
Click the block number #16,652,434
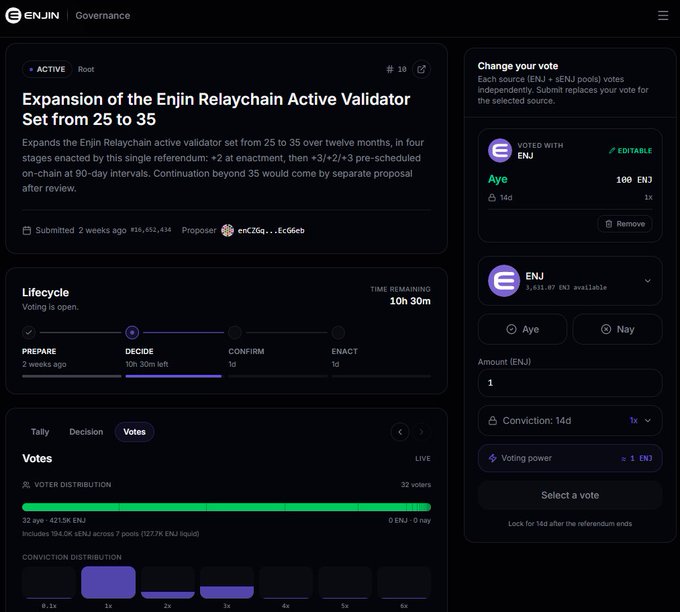[151, 230]
